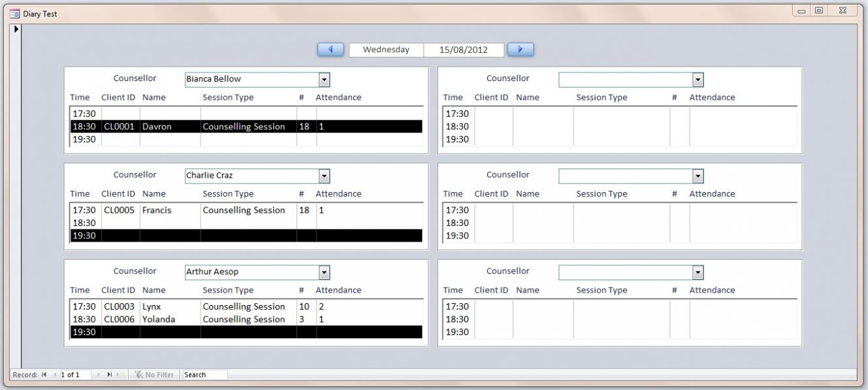Restore the Diary Test window size
Screen dimensions: 868x390
click(x=820, y=12)
